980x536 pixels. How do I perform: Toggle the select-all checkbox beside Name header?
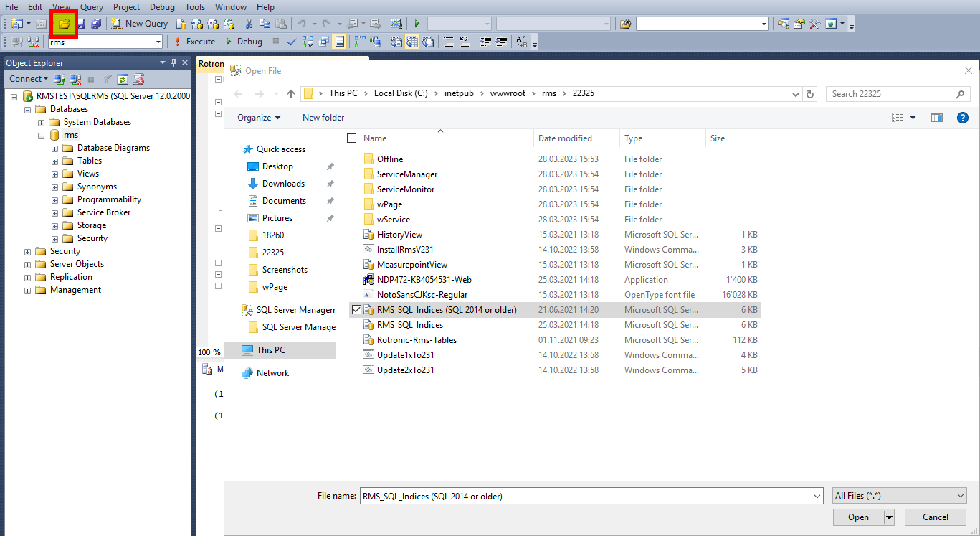(351, 138)
